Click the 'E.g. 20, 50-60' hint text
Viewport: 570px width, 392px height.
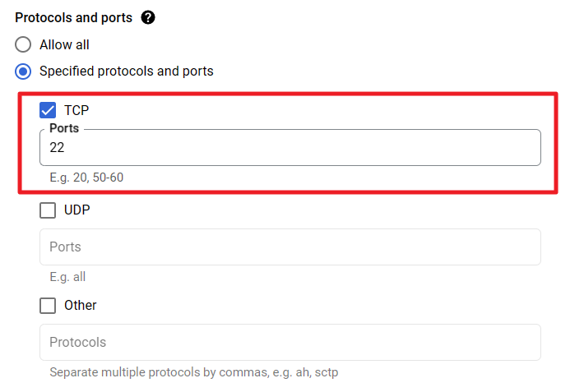pos(86,177)
